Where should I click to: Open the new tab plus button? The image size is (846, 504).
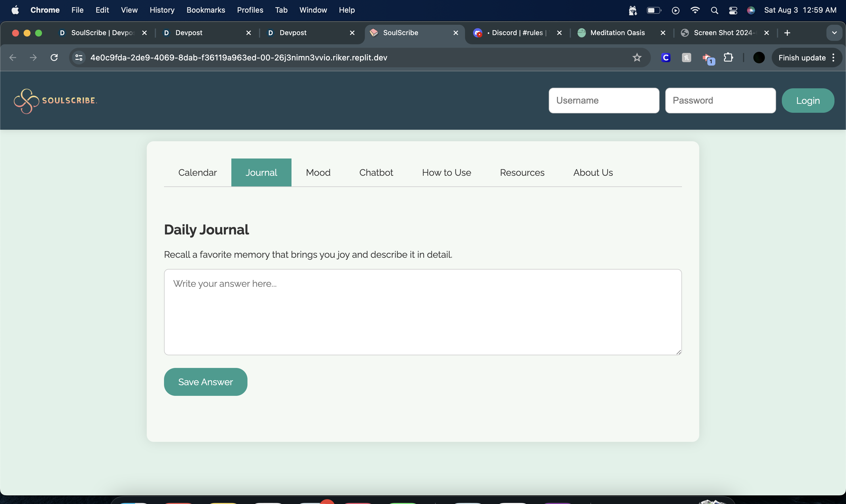(x=787, y=33)
